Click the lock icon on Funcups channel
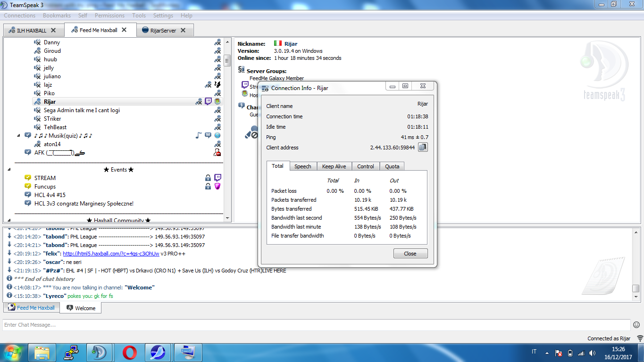The width and height of the screenshot is (644, 362). 208,186
